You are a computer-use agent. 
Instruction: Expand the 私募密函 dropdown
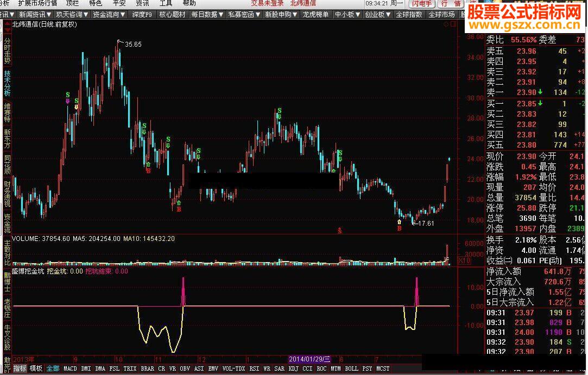coord(244,15)
